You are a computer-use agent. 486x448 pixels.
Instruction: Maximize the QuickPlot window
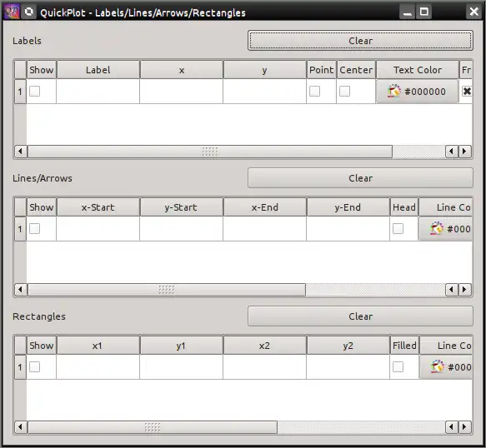(x=424, y=12)
